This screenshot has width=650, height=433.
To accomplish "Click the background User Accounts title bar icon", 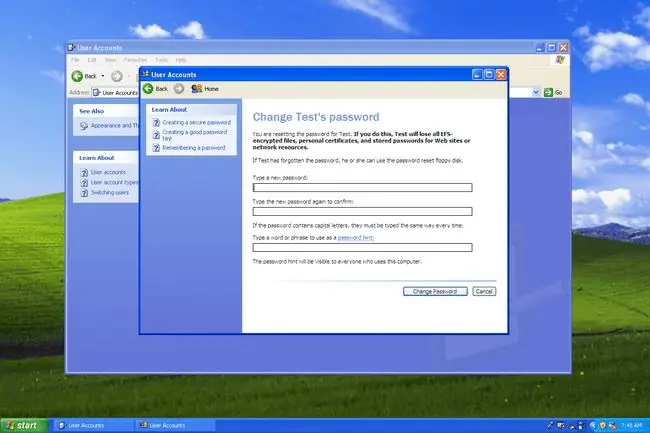I will (x=71, y=48).
